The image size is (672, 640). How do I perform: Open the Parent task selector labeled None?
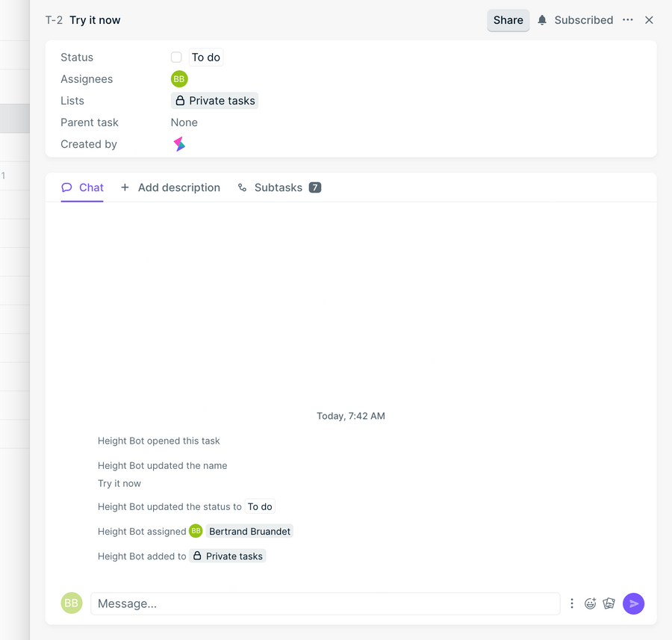pos(184,122)
